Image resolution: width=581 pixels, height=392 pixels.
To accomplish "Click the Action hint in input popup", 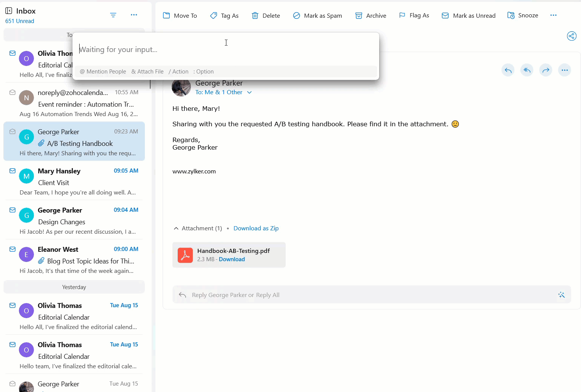I will coord(178,72).
